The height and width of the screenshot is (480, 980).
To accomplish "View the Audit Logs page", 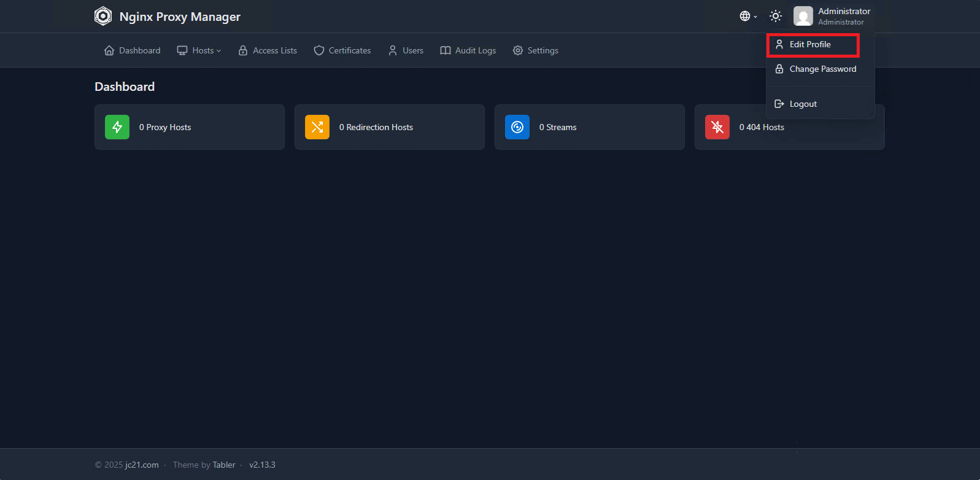I will 468,50.
